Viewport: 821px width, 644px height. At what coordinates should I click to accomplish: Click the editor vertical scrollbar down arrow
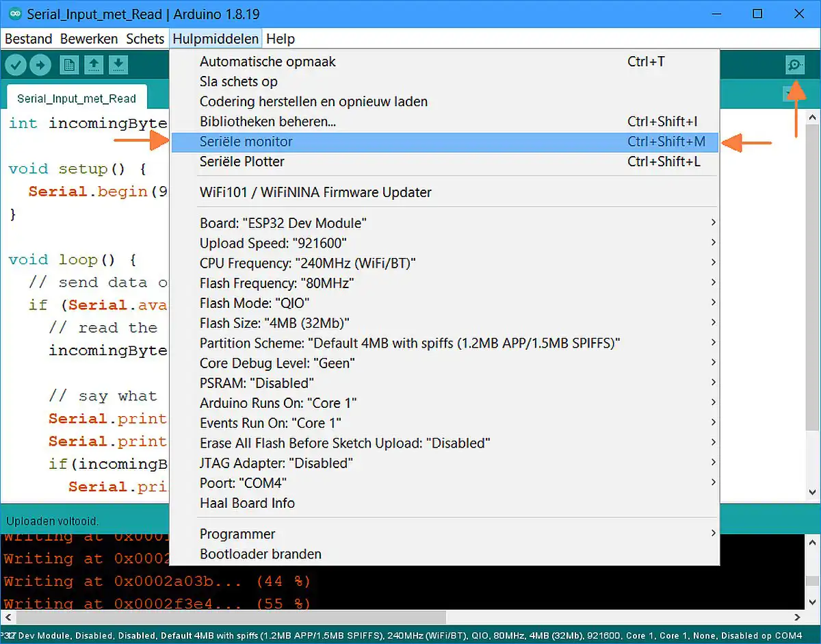pyautogui.click(x=813, y=491)
